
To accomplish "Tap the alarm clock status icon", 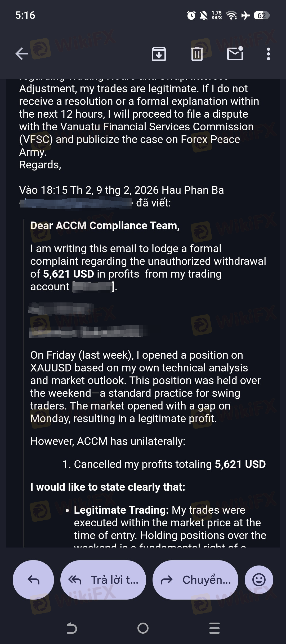I will 191,16.
